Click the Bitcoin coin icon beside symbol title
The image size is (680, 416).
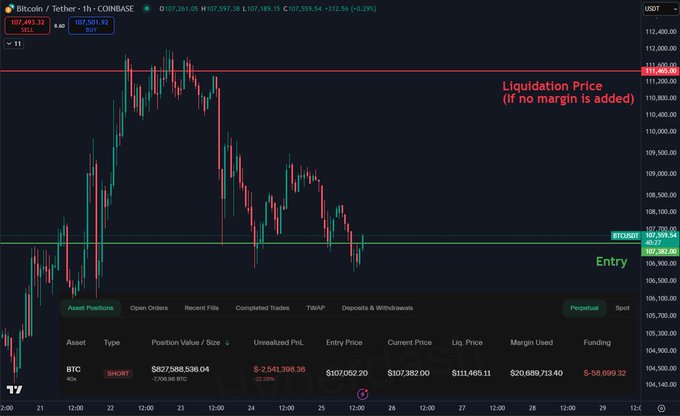(9, 9)
